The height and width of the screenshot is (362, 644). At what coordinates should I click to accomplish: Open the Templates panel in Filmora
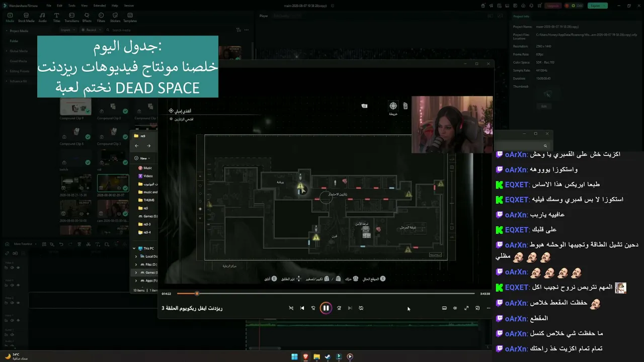(x=130, y=18)
